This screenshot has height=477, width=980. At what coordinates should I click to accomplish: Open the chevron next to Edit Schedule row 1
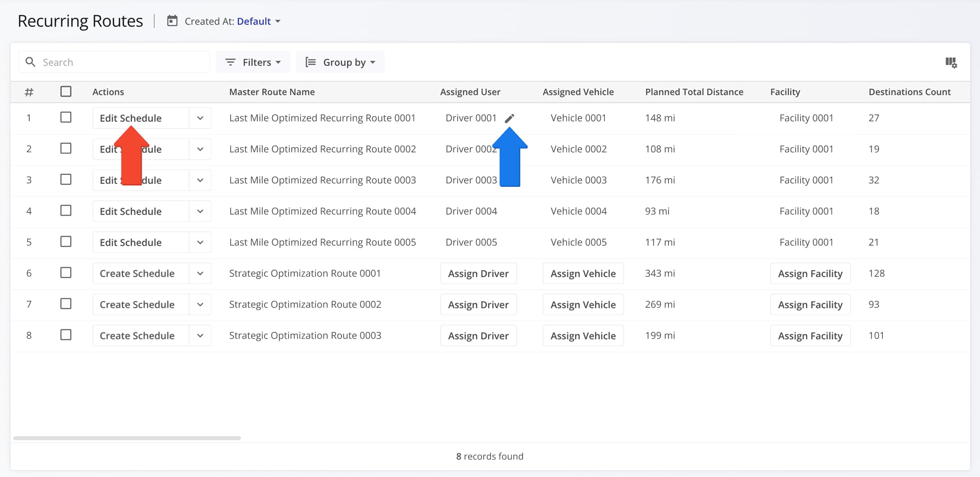point(200,118)
